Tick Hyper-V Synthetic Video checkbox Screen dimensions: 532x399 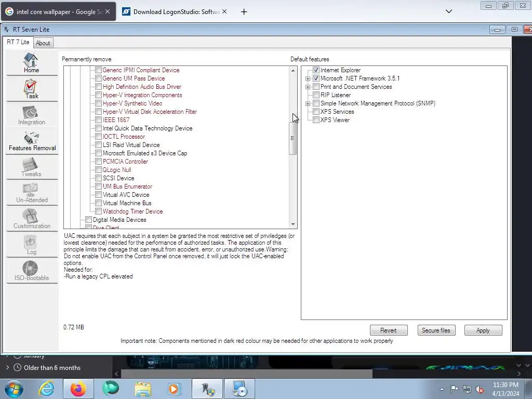(98, 103)
